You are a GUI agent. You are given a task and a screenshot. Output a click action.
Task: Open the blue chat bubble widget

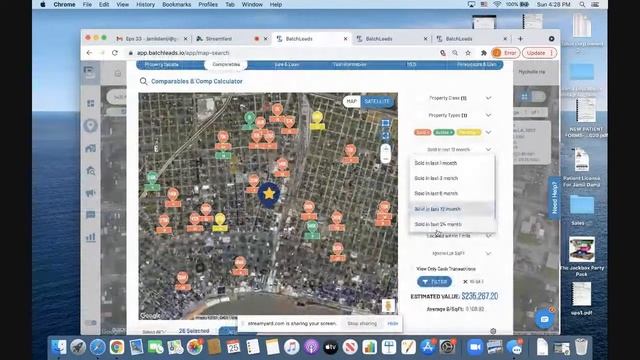[x=544, y=319]
